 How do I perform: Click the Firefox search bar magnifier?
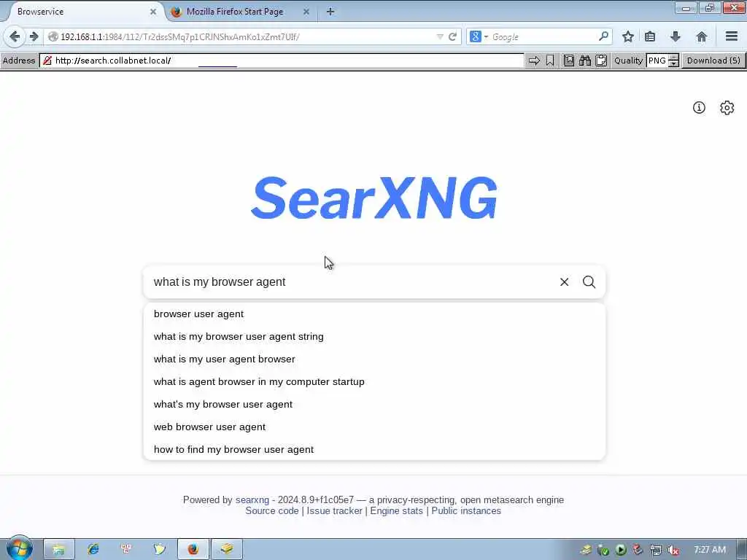(603, 36)
